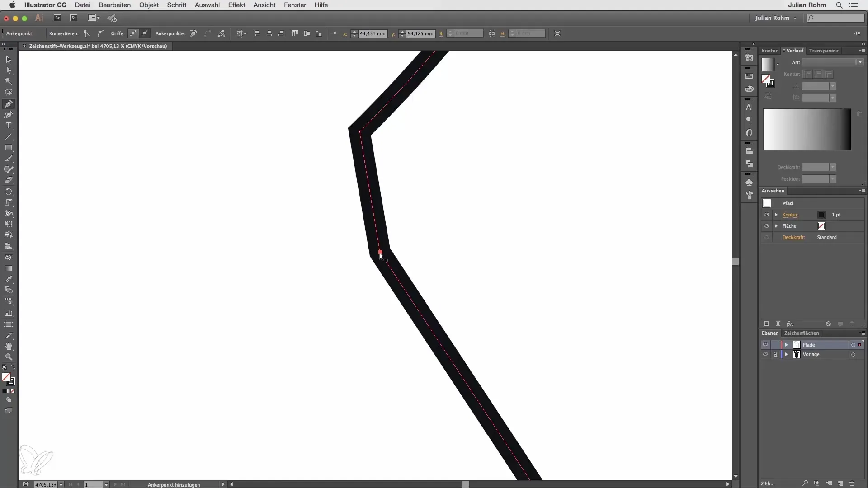This screenshot has width=868, height=488.
Task: Select the Artboard tool
Action: coord(8,324)
